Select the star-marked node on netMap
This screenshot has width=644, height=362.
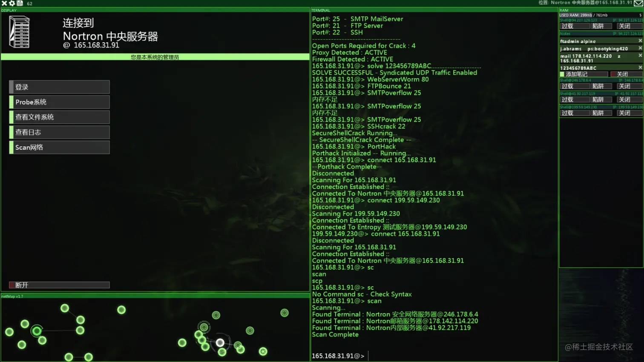coord(263,351)
